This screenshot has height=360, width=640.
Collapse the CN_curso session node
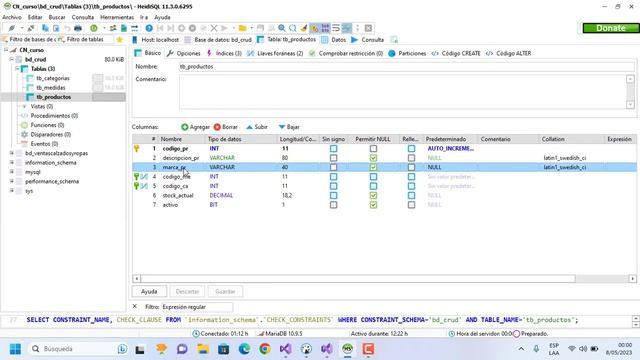coord(6,50)
